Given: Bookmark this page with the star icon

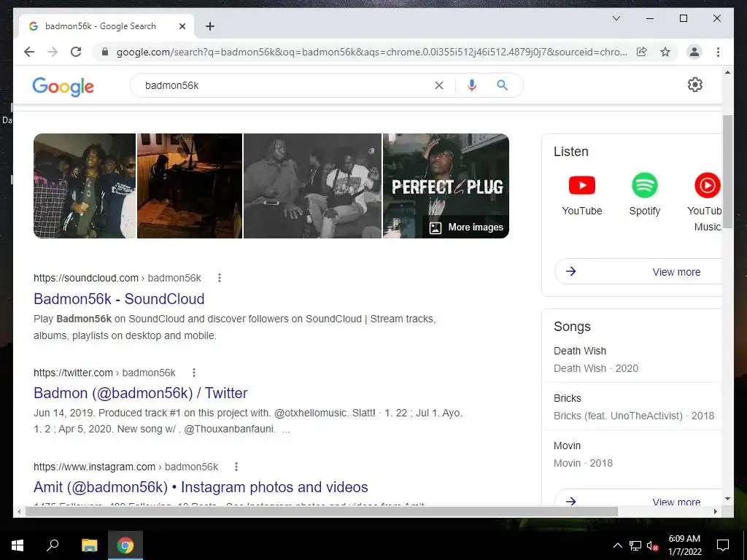Looking at the screenshot, I should pyautogui.click(x=665, y=52).
